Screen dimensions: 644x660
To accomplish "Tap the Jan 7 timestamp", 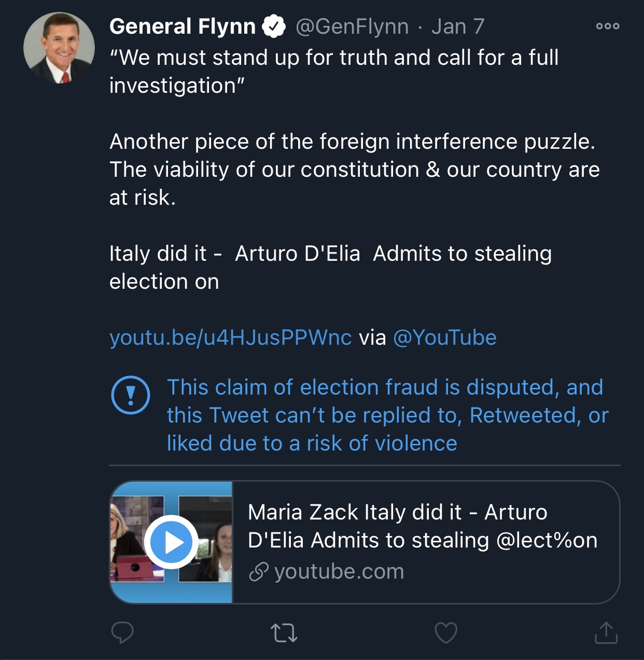I will point(458,26).
